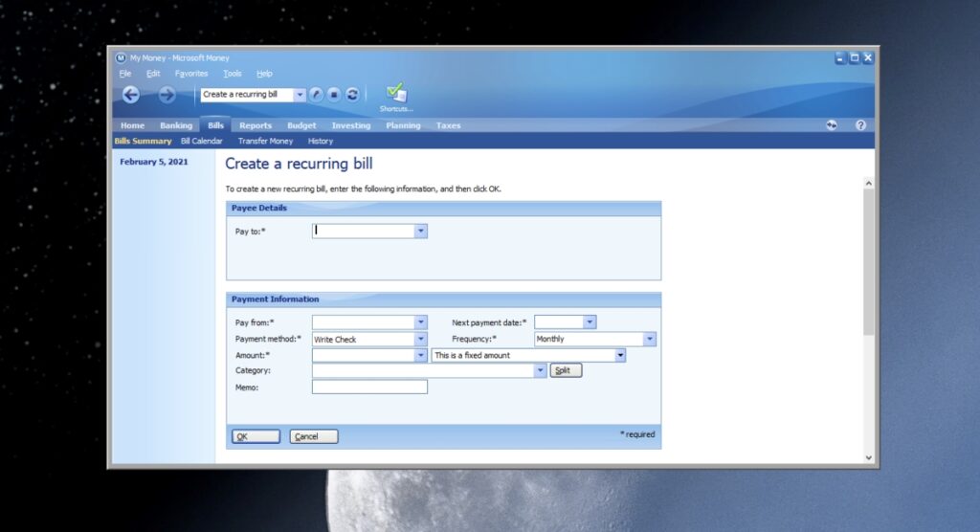Click the question mark Help icon
The height and width of the screenshot is (532, 980).
[860, 125]
